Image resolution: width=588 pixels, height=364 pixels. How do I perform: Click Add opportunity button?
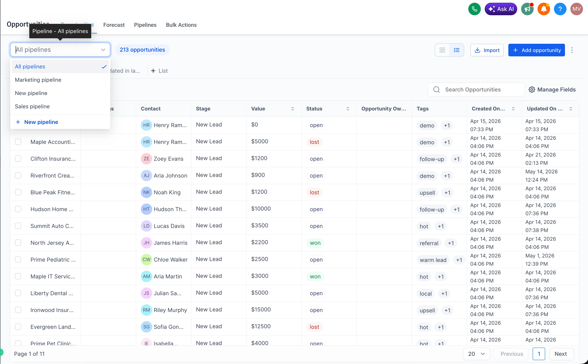(x=536, y=50)
